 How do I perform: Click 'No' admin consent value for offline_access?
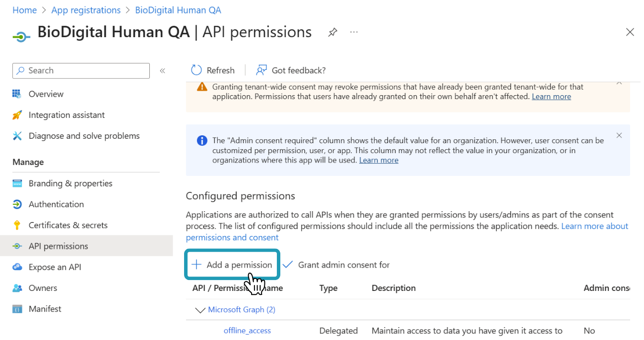pyautogui.click(x=589, y=331)
